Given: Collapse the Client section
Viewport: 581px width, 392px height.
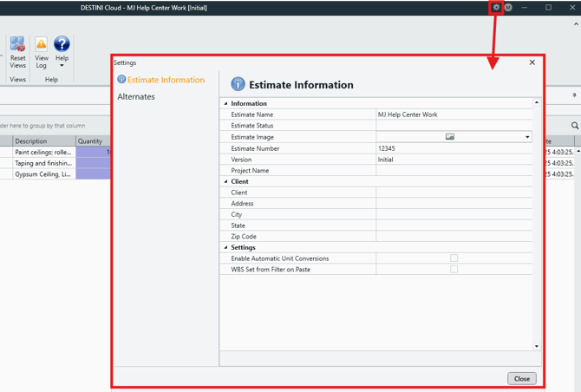Looking at the screenshot, I should [x=226, y=182].
